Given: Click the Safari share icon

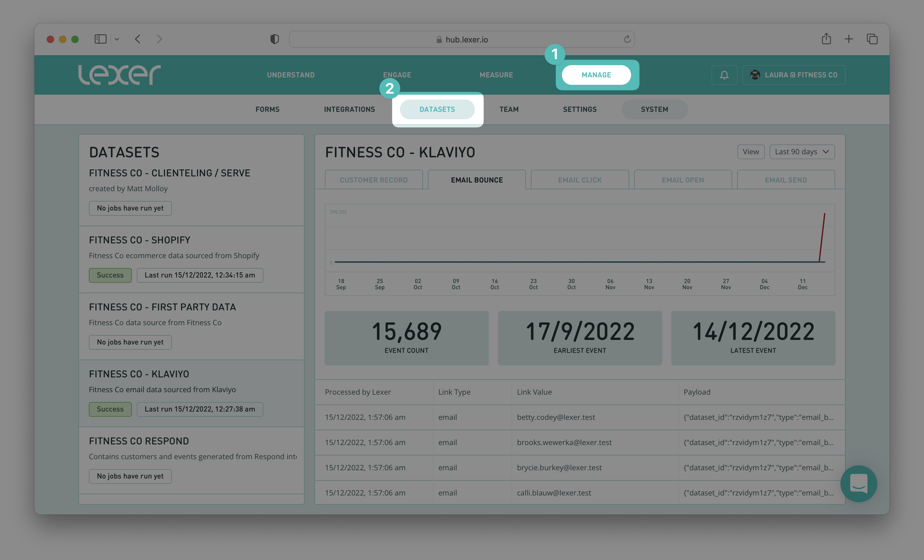Looking at the screenshot, I should tap(826, 39).
